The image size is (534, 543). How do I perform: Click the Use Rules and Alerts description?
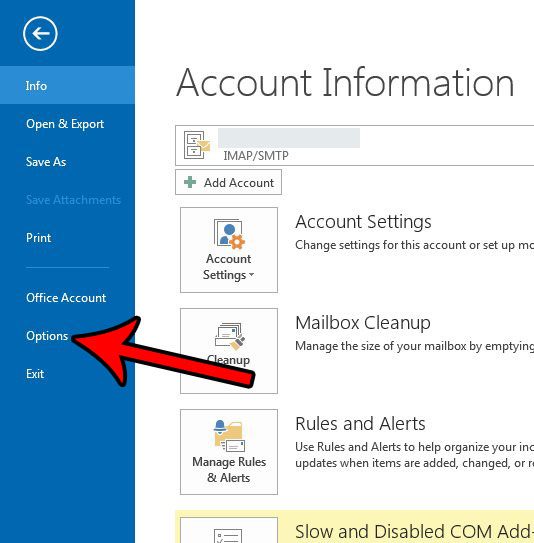tap(415, 455)
